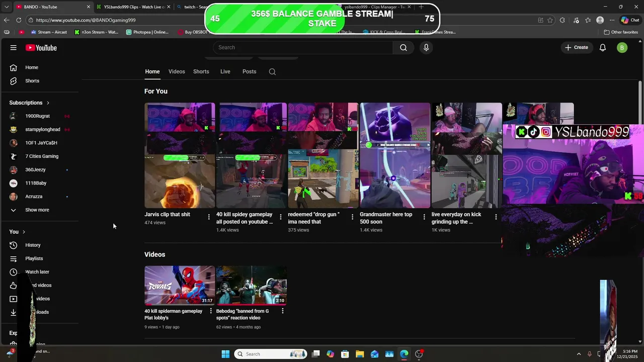Open the stampylonghead subscription channel
Image resolution: width=644 pixels, height=362 pixels.
point(40,130)
